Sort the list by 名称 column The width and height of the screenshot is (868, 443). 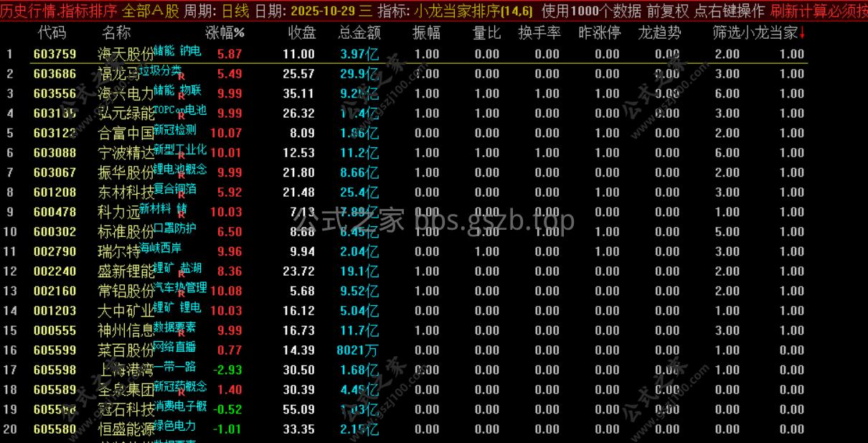116,33
